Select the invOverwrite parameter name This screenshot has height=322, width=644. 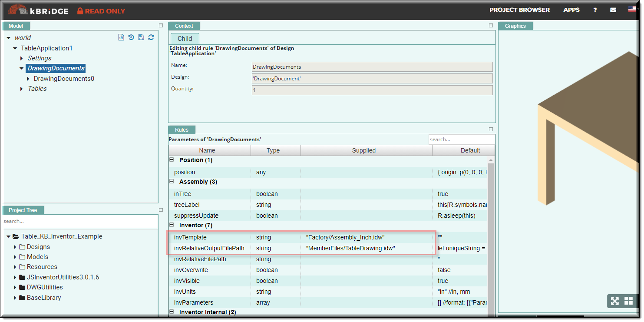pos(191,270)
